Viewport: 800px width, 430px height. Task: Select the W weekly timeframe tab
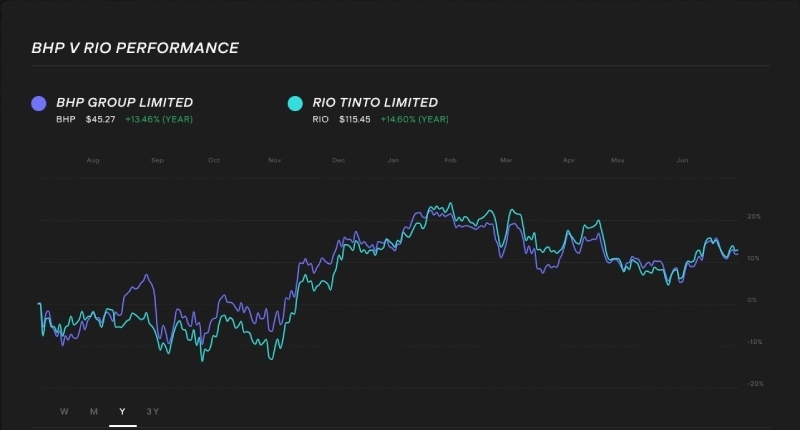pyautogui.click(x=64, y=411)
